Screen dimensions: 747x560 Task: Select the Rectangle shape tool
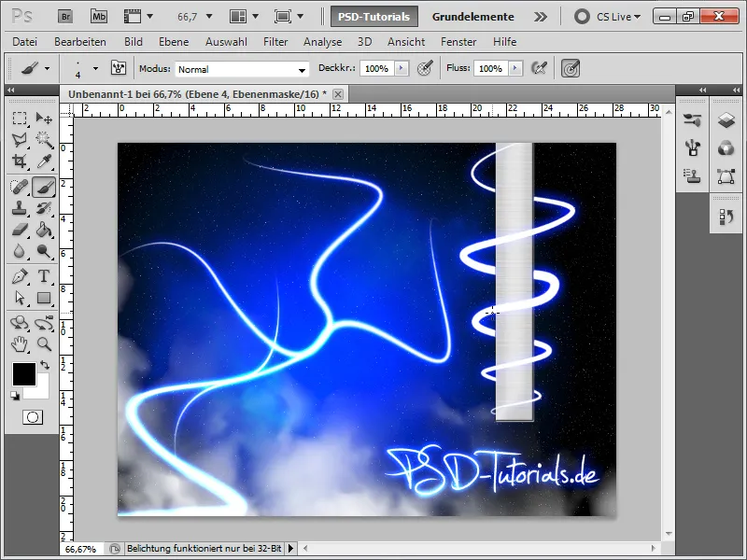pyautogui.click(x=44, y=298)
